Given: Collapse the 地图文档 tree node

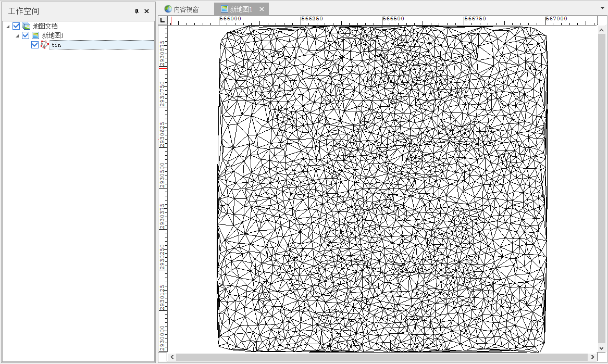Looking at the screenshot, I should click(8, 26).
